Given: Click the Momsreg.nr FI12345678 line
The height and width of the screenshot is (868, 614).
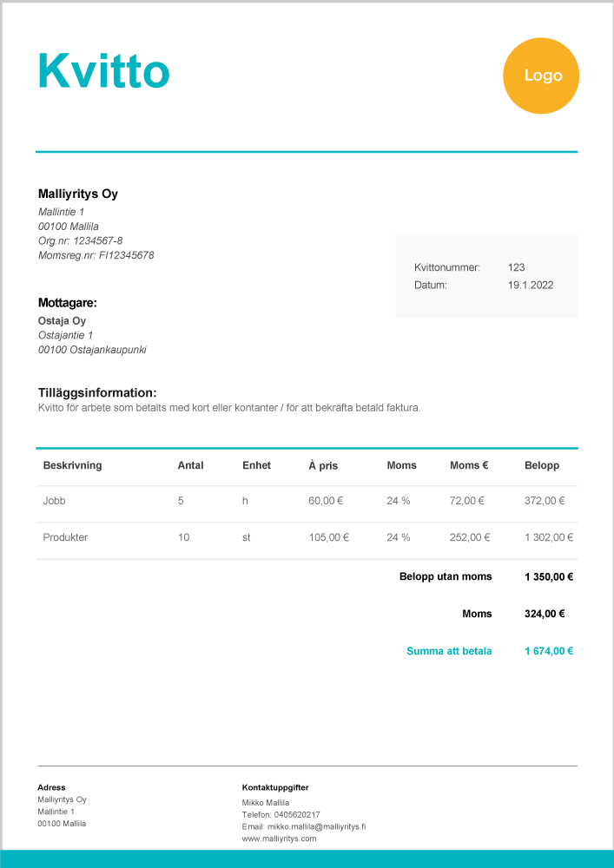Looking at the screenshot, I should click(x=96, y=255).
